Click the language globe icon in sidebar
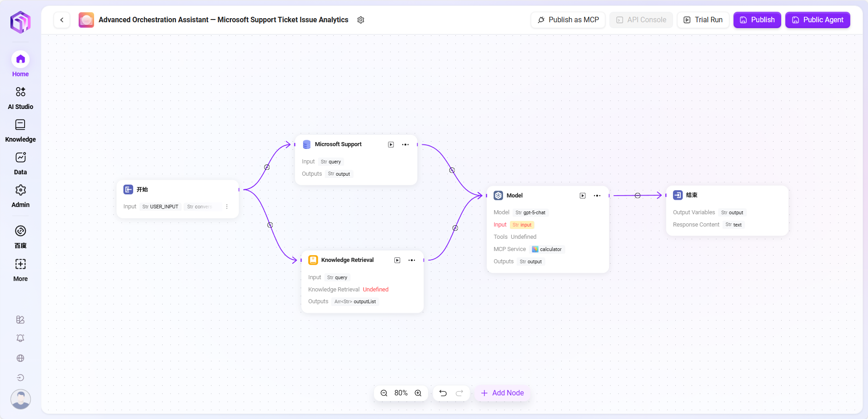The width and height of the screenshot is (868, 419). [20, 358]
